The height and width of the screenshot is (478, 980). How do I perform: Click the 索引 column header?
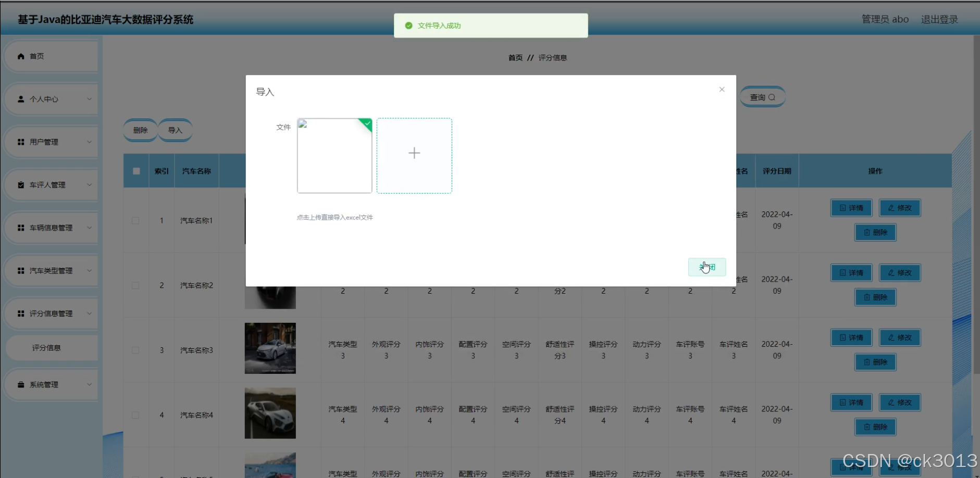tap(162, 171)
